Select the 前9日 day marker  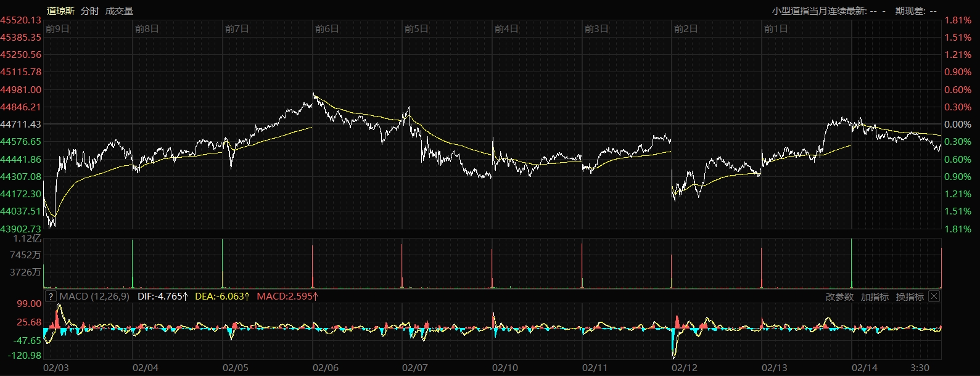57,29
